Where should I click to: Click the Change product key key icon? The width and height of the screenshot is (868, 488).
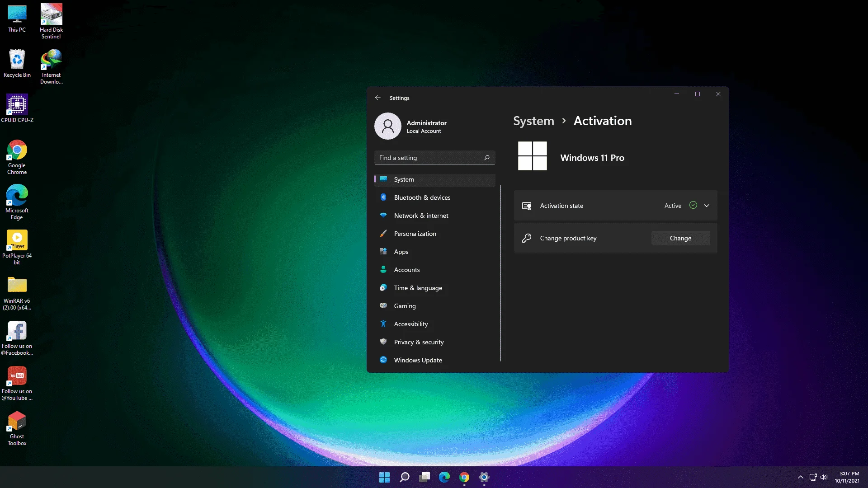click(527, 238)
